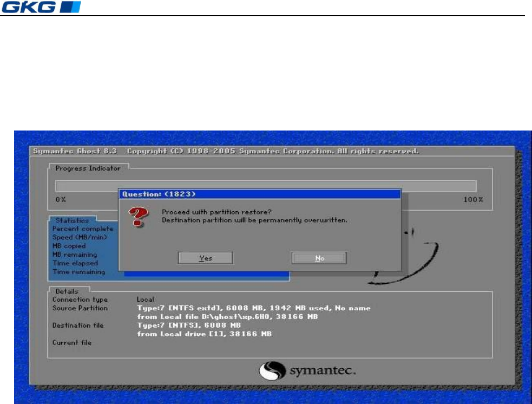The height and width of the screenshot is (404, 532).
Task: Click the Symantec Ghost 8.3 title text
Action: pos(75,151)
